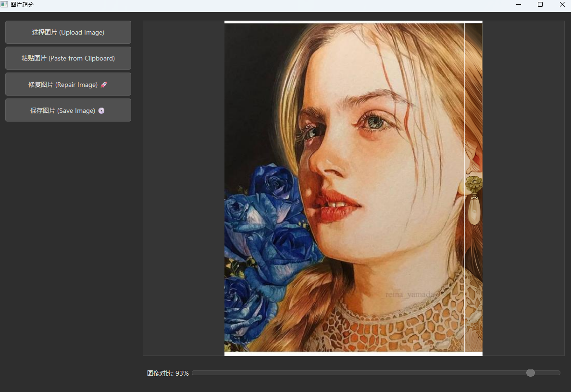Click the image contrast slider handle
Screen dimensions: 571x392
(x=531, y=373)
